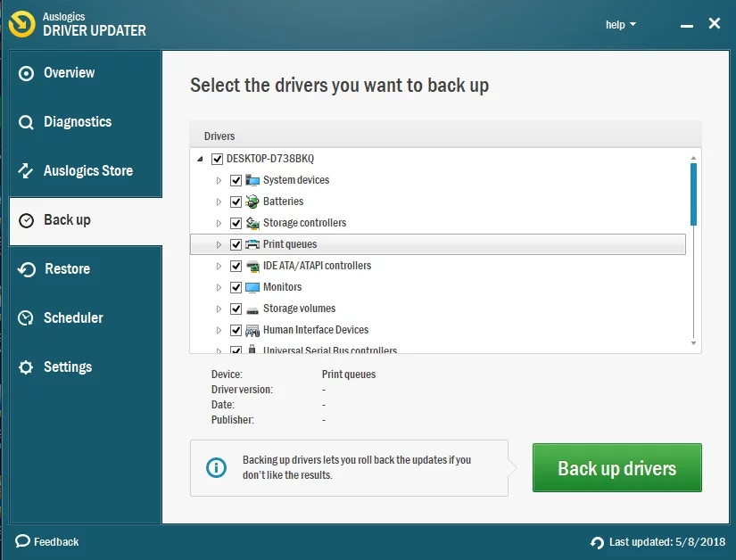Uncheck the Monitors checkbox
The height and width of the screenshot is (560, 736).
pyautogui.click(x=236, y=287)
